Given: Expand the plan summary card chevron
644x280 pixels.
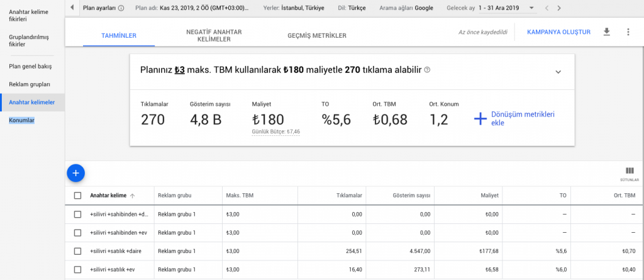Looking at the screenshot, I should click(558, 72).
